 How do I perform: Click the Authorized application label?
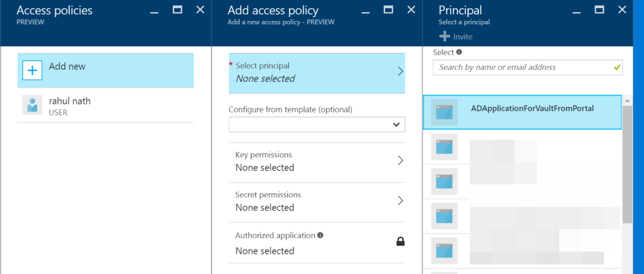coord(275,235)
